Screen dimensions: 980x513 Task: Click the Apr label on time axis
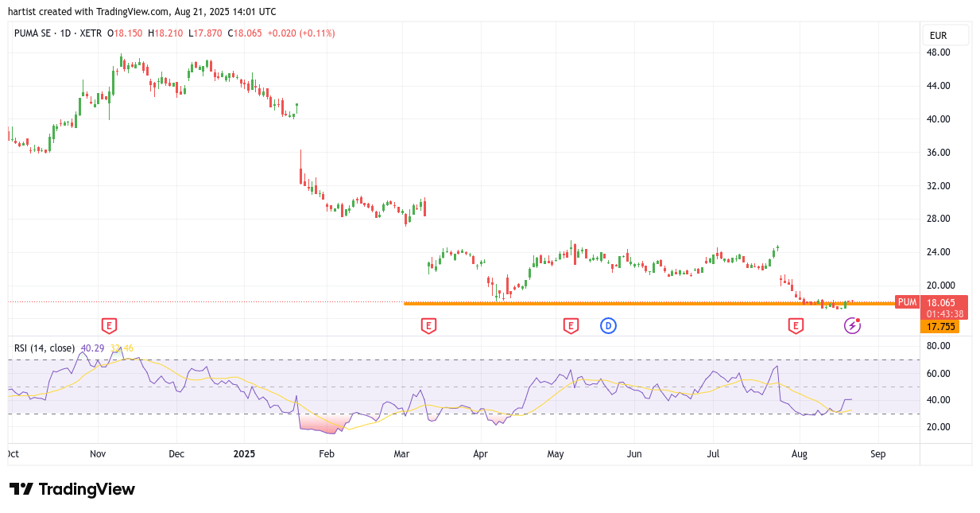[480, 454]
